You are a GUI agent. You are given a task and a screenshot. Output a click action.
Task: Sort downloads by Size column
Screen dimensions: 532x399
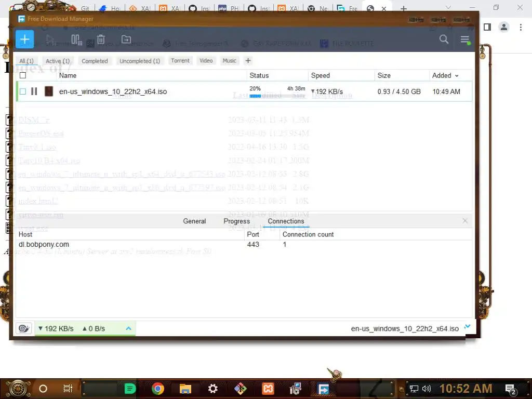(x=384, y=75)
